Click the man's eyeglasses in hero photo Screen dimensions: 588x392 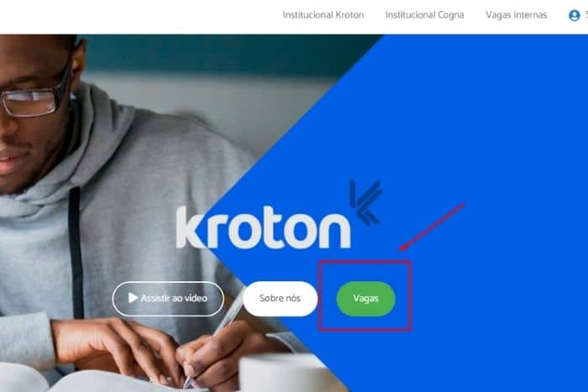tap(35, 97)
